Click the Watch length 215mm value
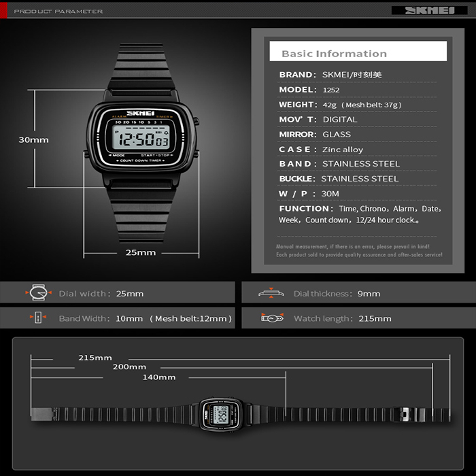The width and height of the screenshot is (476, 476). coord(375,319)
